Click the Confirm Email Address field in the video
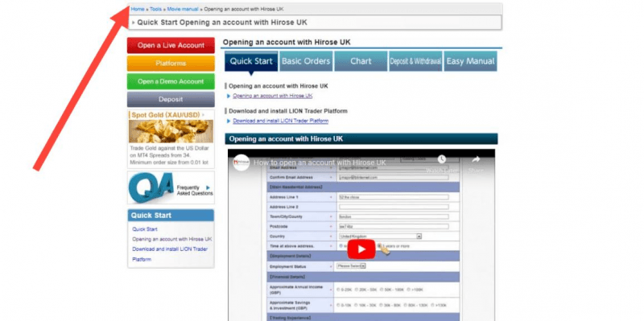This screenshot has width=644, height=321. 394,177
